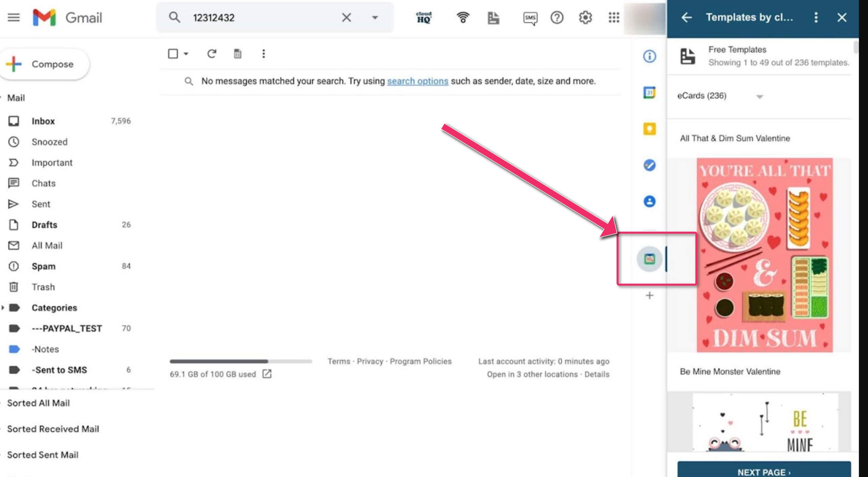Viewport: 868px width, 477px height.
Task: Open Sorted All Mail section
Action: (x=38, y=403)
